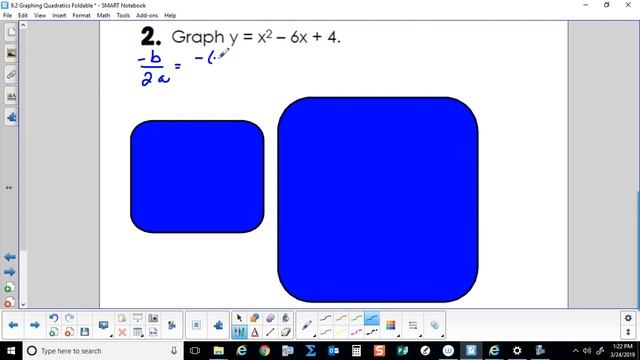This screenshot has height=360, width=640.
Task: Open the Math menu
Action: point(103,16)
